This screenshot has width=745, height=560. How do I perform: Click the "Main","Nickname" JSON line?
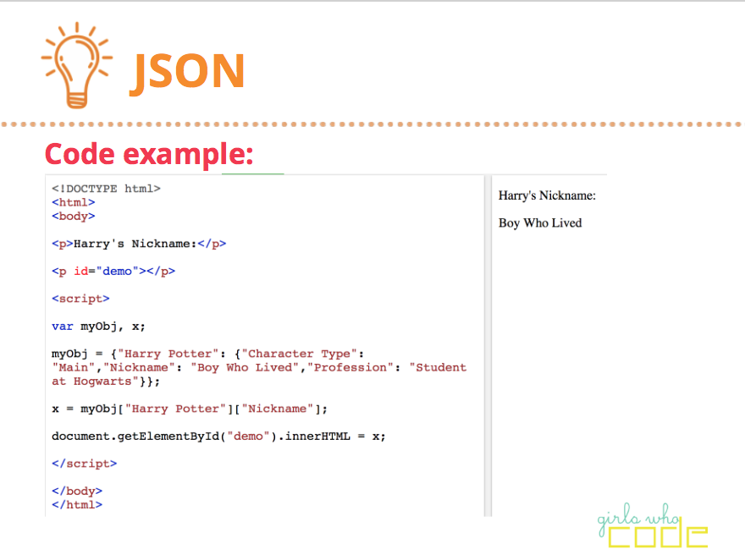click(x=259, y=368)
